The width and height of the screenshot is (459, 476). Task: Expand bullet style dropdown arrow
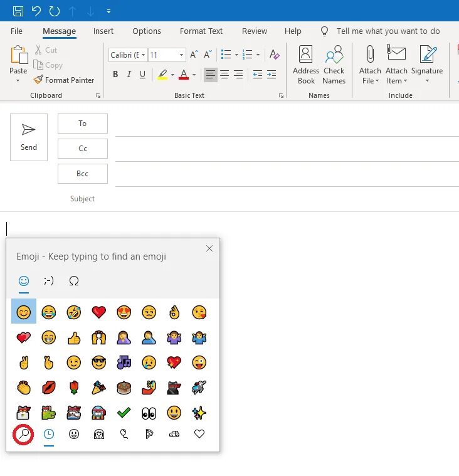pyautogui.click(x=236, y=55)
